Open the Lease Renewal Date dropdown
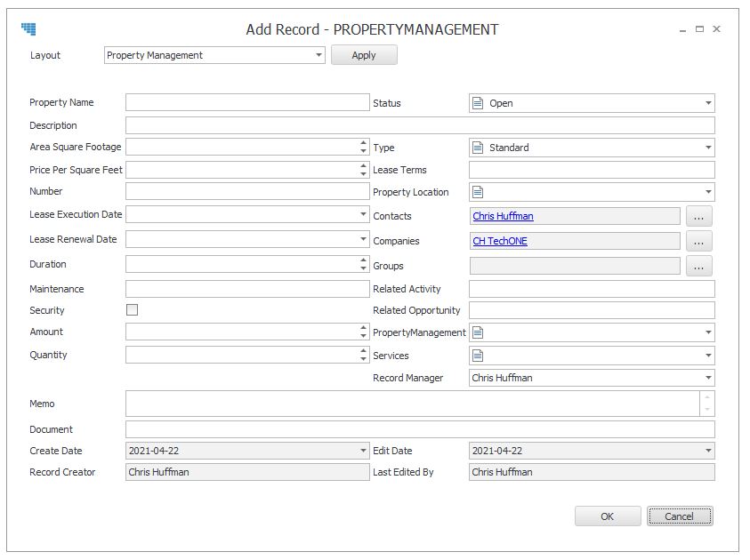Screen dimensions: 750x560 (x=364, y=239)
